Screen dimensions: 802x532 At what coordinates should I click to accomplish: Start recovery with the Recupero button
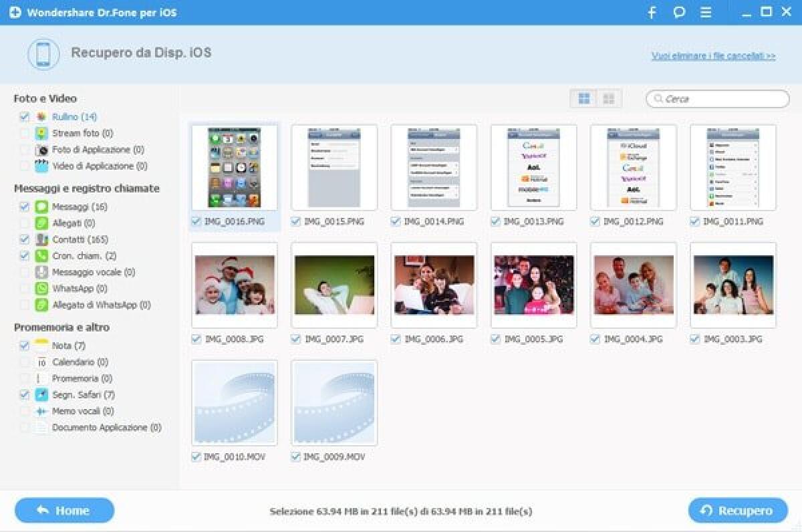tap(737, 510)
